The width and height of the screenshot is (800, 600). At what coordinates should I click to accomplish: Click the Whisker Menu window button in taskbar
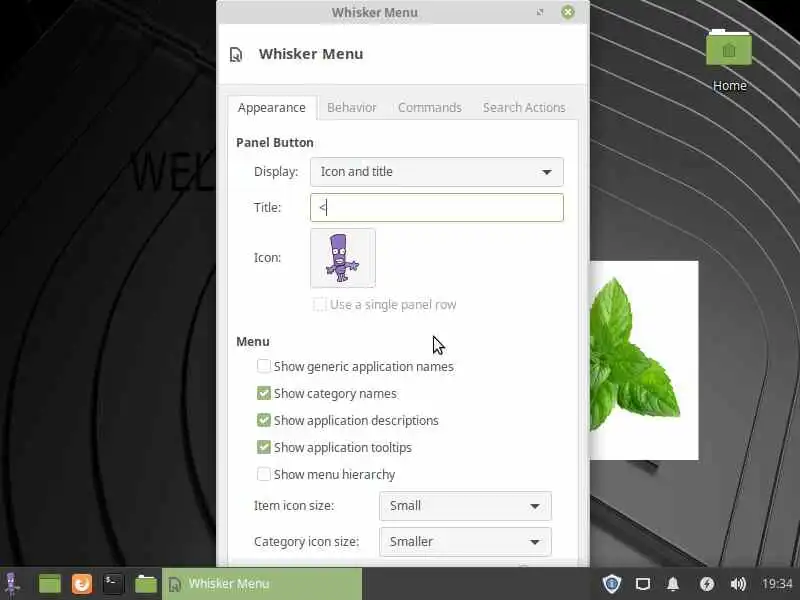point(262,584)
